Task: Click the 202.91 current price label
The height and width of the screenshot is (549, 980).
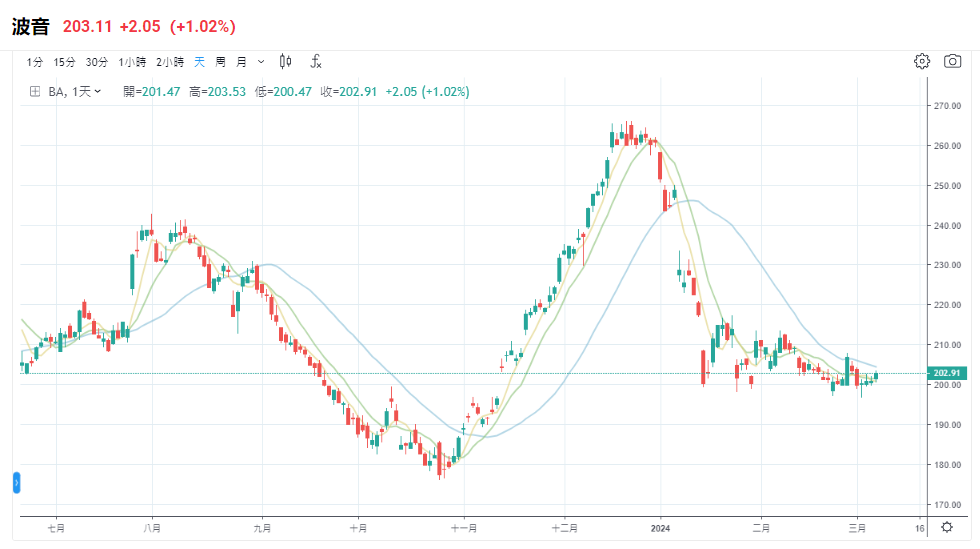Action: (947, 373)
